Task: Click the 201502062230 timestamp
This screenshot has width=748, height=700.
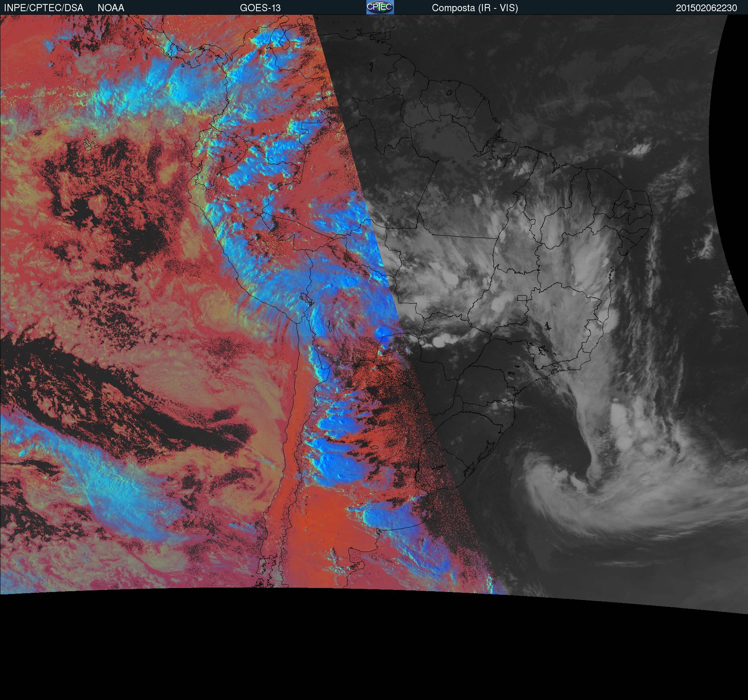Action: coord(706,8)
